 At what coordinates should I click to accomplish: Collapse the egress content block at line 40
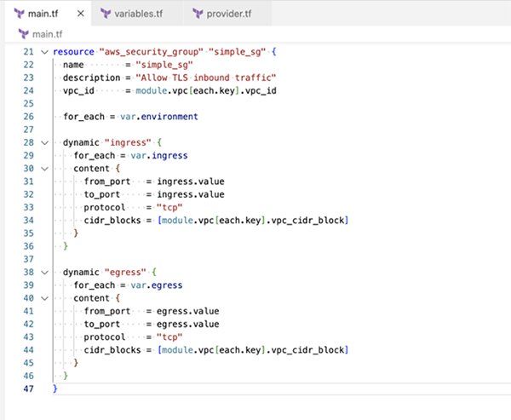[x=44, y=298]
